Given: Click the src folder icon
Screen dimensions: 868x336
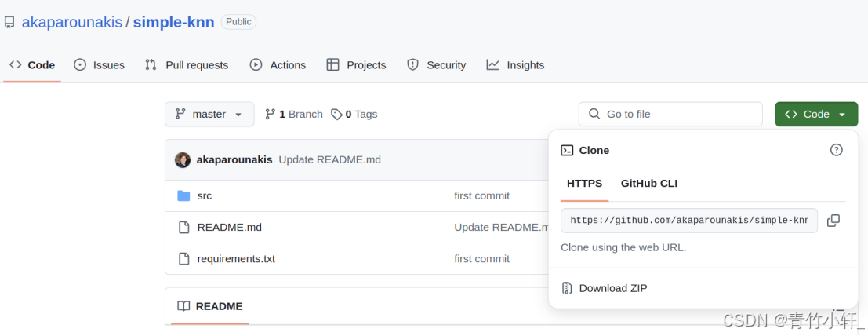Looking at the screenshot, I should pos(183,195).
